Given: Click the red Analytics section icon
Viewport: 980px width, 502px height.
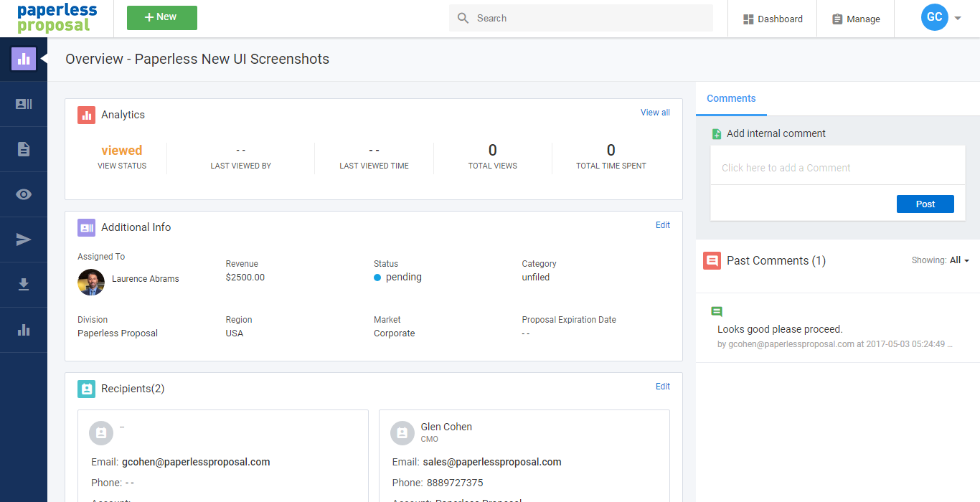Looking at the screenshot, I should [x=87, y=115].
